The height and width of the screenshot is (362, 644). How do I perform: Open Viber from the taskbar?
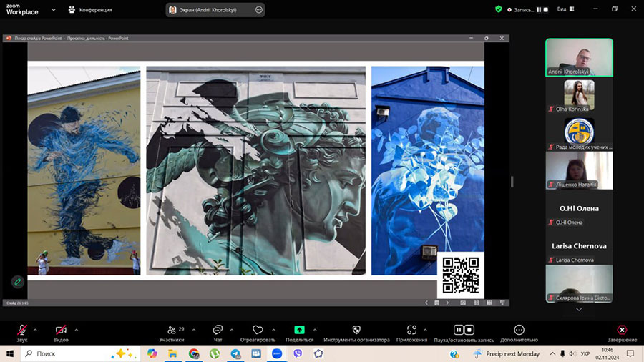point(298,353)
